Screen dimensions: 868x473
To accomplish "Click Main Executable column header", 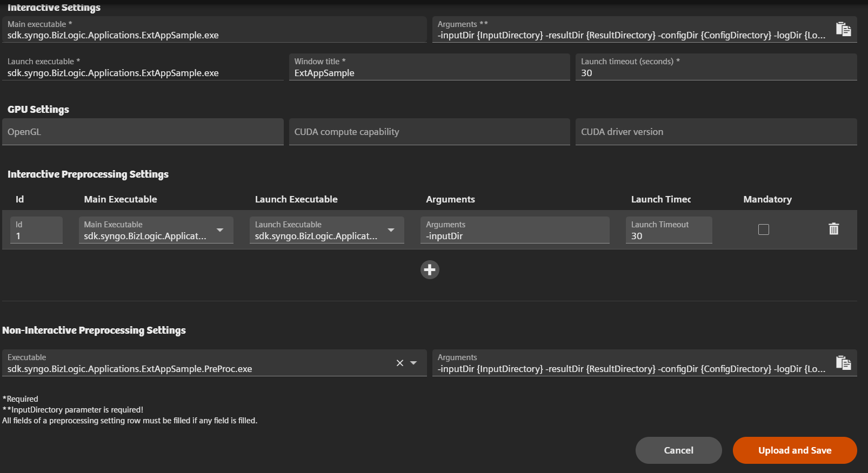I will tap(121, 199).
